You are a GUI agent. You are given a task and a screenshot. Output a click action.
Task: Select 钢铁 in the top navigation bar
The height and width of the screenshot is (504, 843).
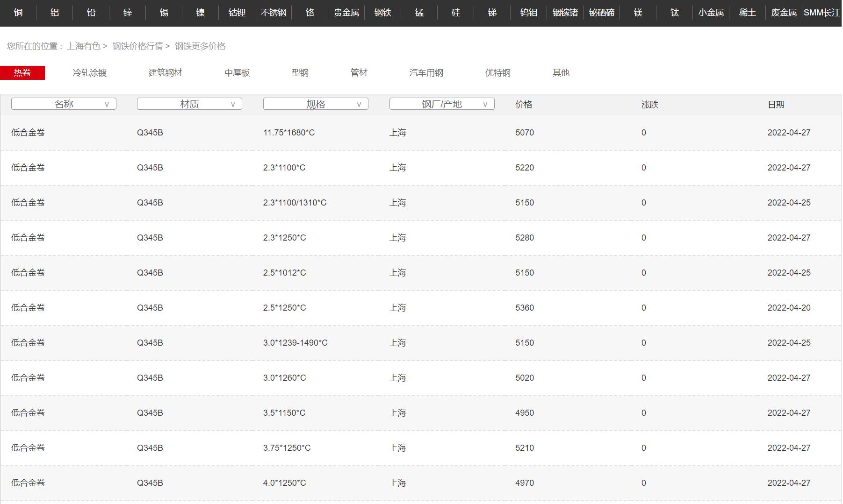click(x=383, y=13)
